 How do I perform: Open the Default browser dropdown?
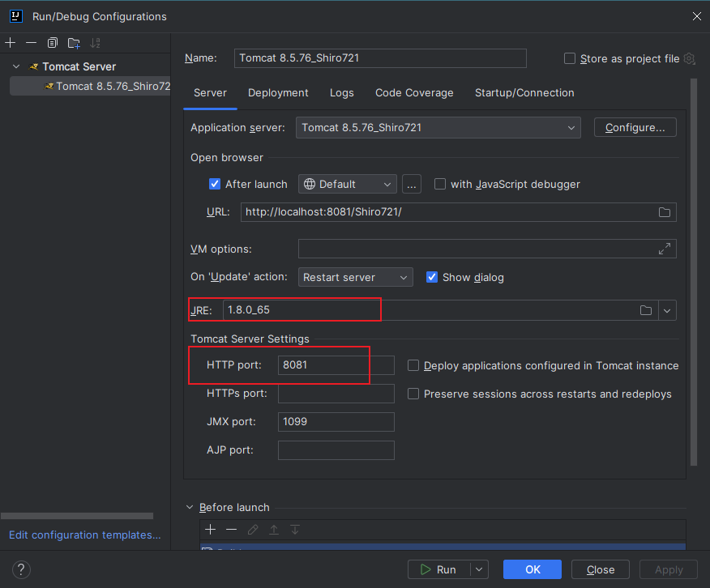coord(348,184)
